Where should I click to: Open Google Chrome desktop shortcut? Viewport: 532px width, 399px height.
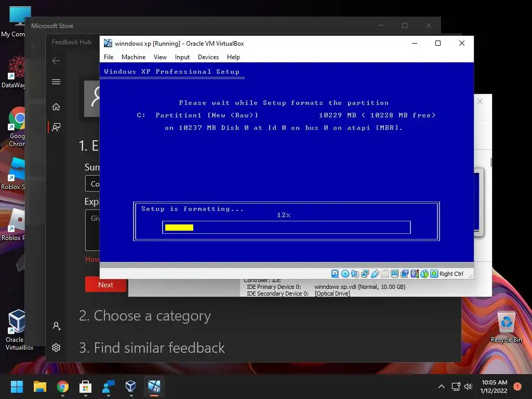coord(16,127)
